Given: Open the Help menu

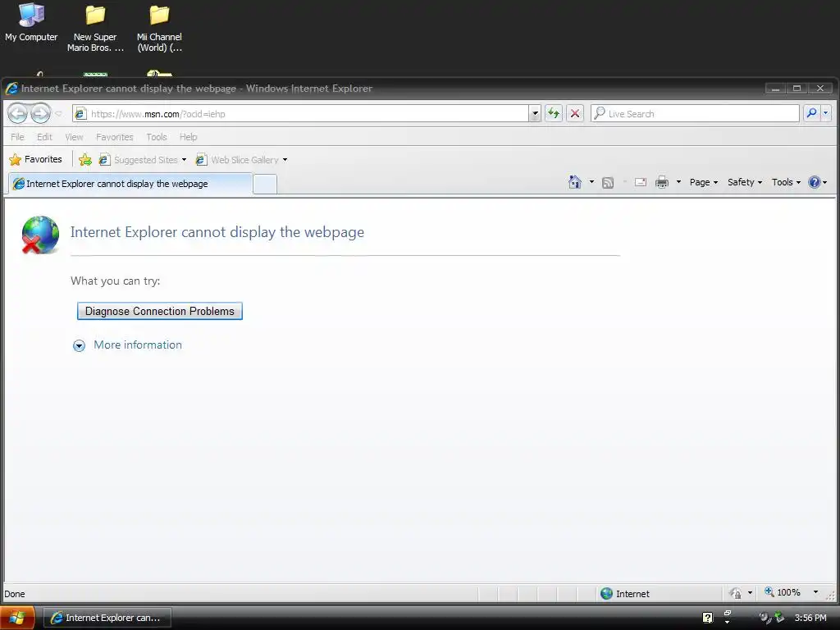Looking at the screenshot, I should click(188, 137).
